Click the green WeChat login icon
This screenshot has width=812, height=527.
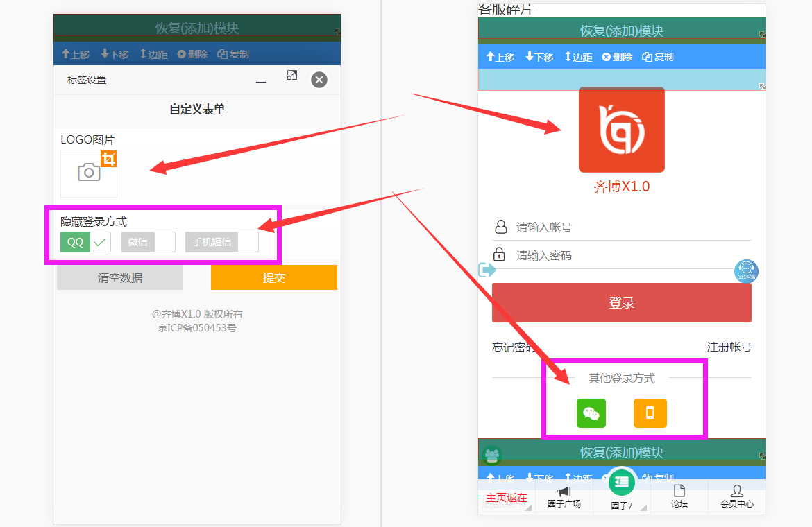click(x=591, y=413)
